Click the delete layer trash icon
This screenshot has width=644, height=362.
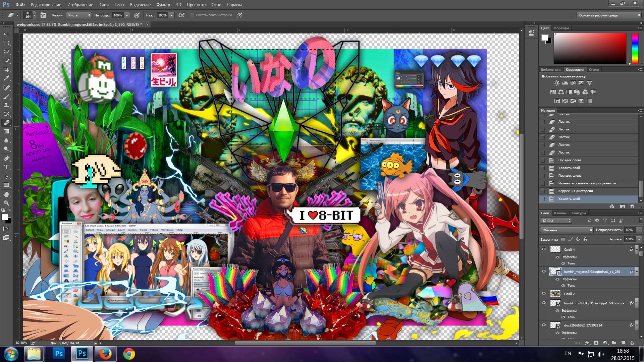[632, 343]
